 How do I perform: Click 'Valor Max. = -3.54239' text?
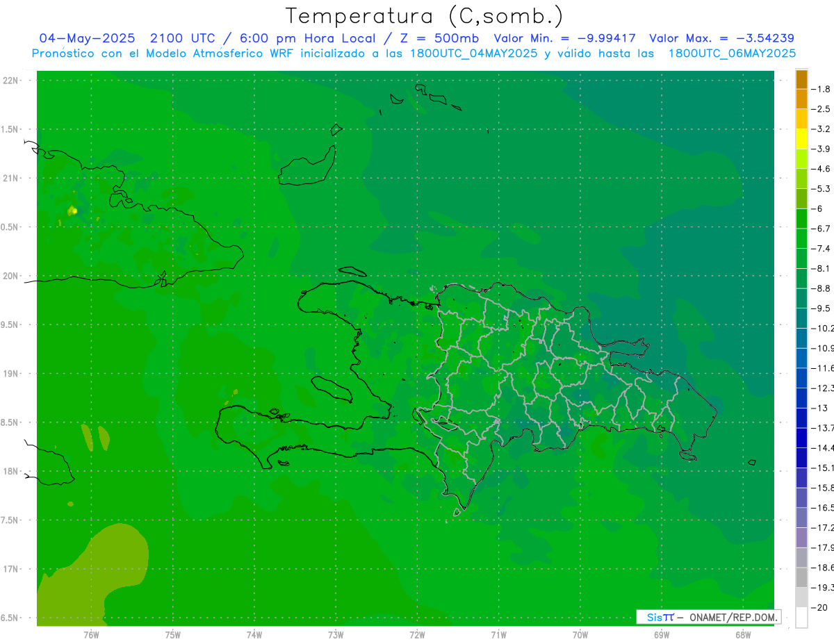click(721, 38)
